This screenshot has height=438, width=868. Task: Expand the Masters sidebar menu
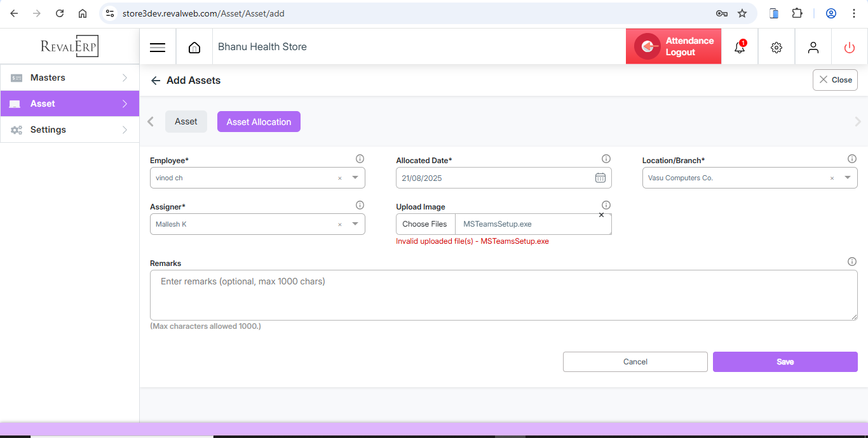(70, 77)
